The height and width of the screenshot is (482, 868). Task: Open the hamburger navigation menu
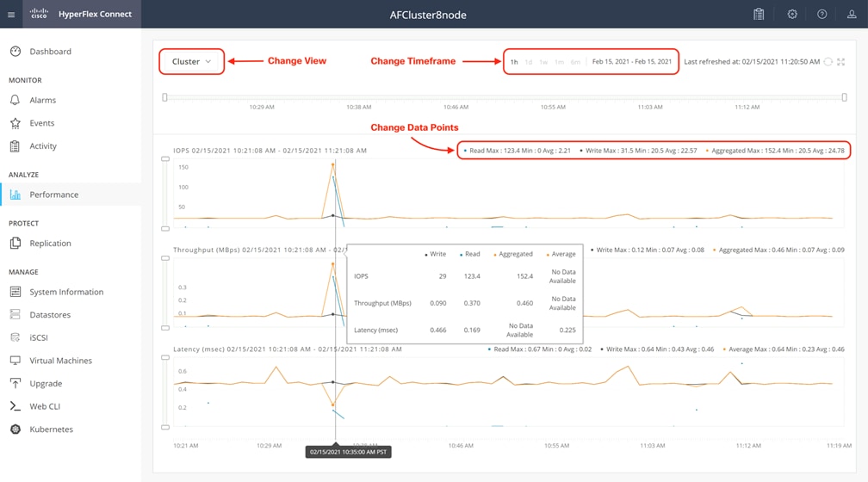pos(11,15)
